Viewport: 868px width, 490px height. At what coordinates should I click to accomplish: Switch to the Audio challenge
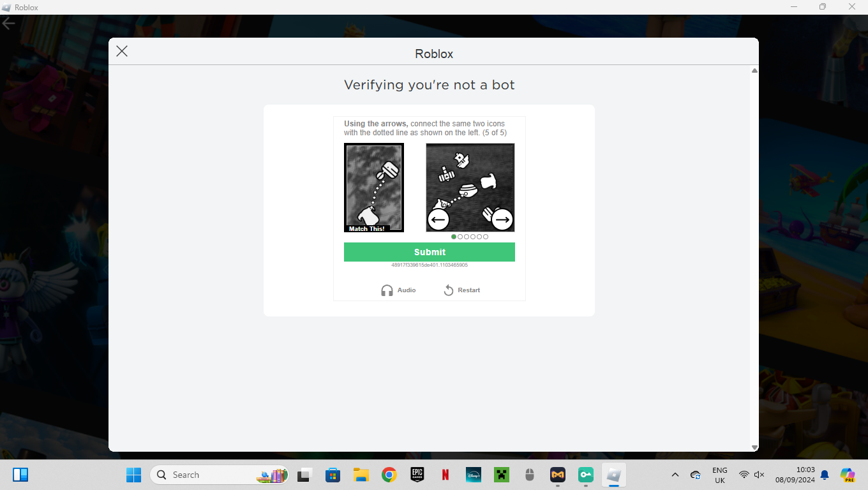point(398,290)
